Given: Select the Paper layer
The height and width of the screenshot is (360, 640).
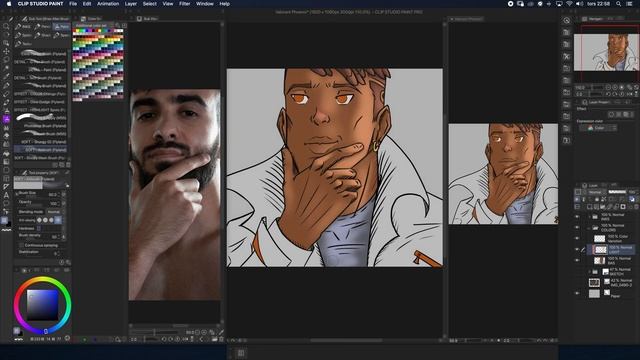Looking at the screenshot, I should point(611,293).
